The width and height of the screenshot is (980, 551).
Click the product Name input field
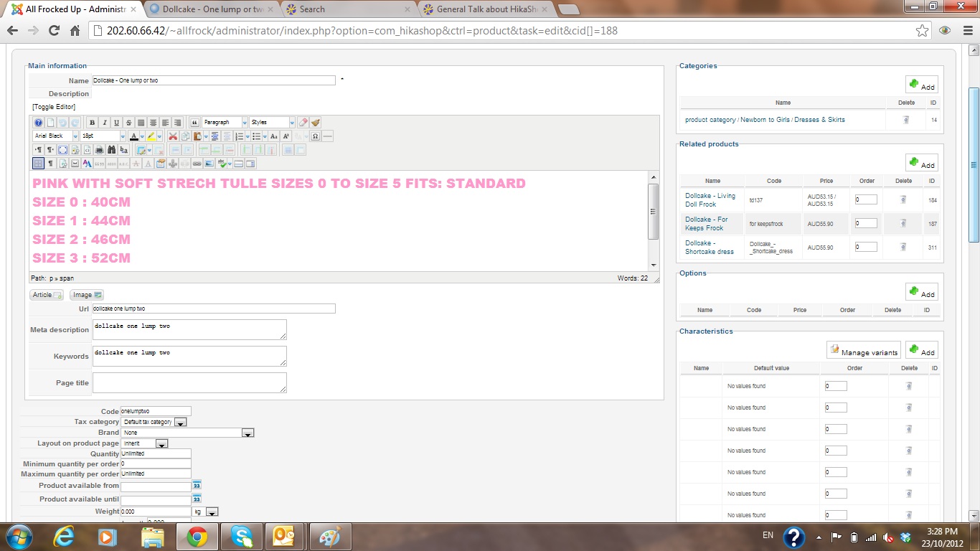(x=214, y=80)
